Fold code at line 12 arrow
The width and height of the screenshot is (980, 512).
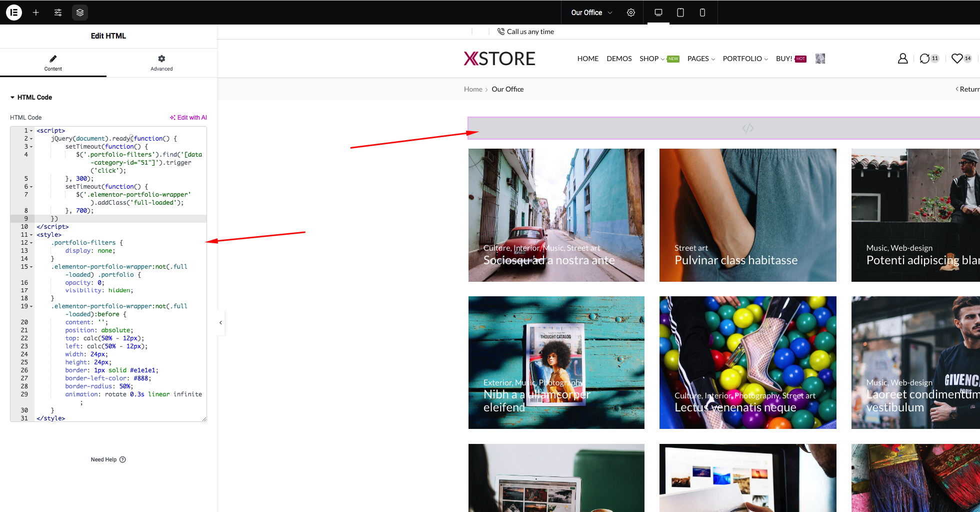tap(31, 243)
